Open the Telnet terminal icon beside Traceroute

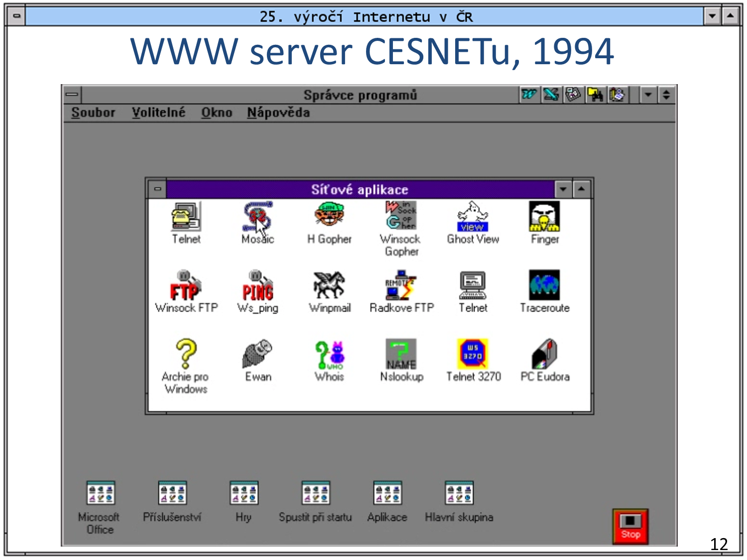[x=473, y=285]
